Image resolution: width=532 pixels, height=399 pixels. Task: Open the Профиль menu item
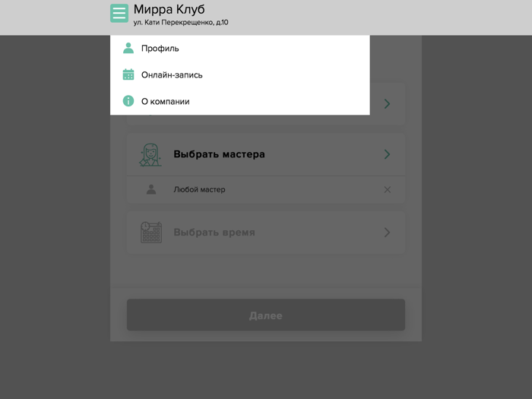point(240,49)
